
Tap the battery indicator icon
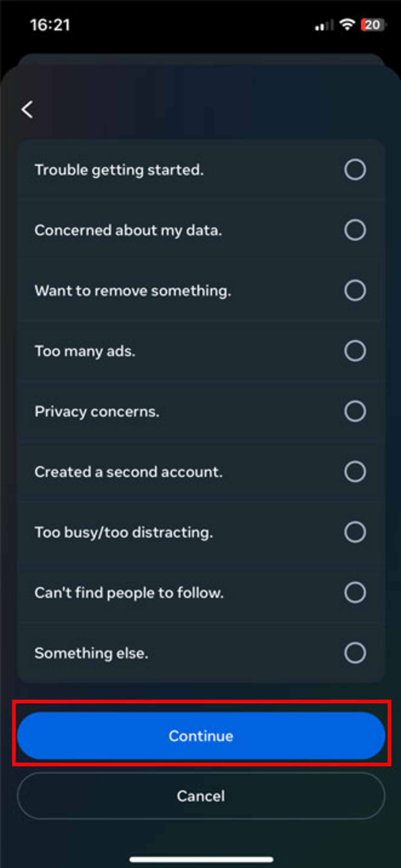373,25
